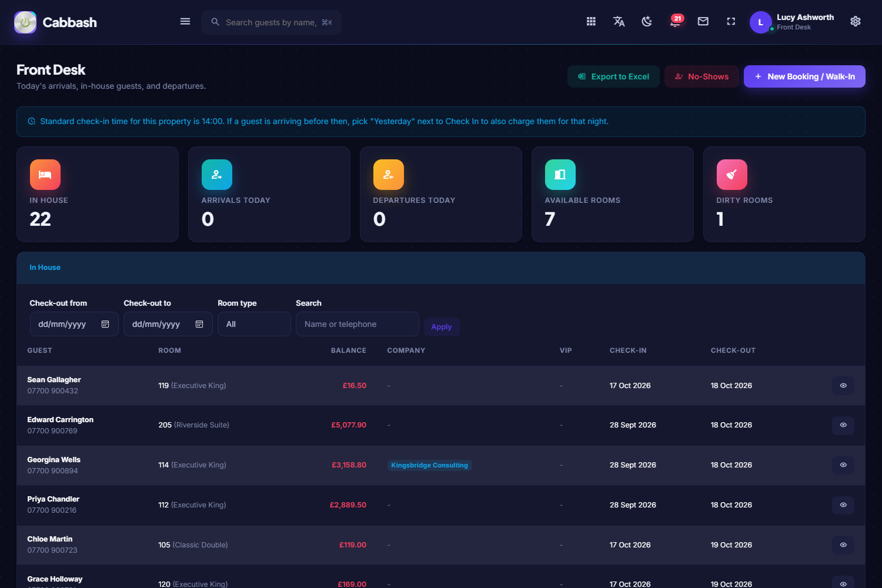Viewport: 882px width, 588px height.
Task: Click the Kingsbridge Consulting company tag
Action: [x=430, y=465]
